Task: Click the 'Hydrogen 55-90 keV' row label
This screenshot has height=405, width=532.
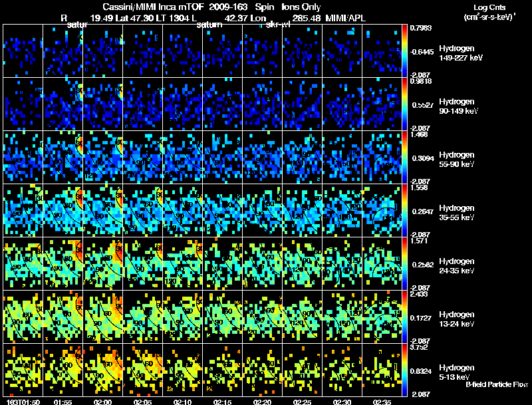Action: tap(457, 160)
